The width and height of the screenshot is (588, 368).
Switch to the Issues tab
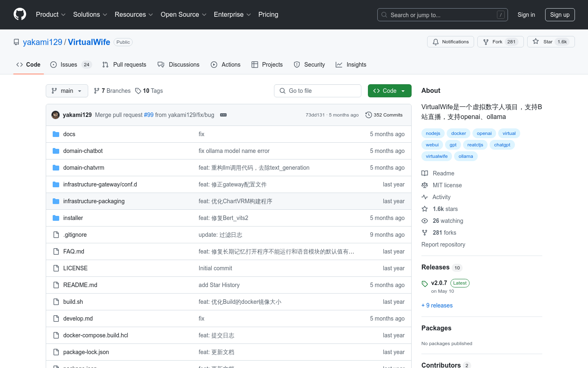[71, 65]
